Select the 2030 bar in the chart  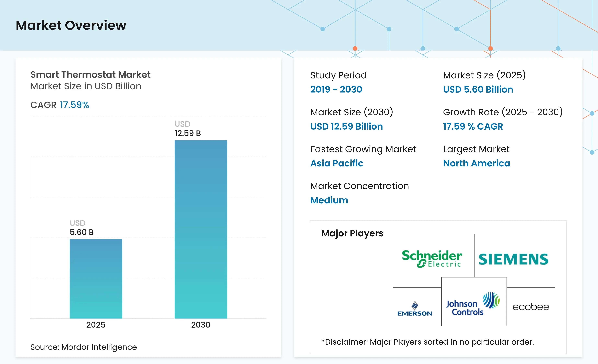coord(201,229)
